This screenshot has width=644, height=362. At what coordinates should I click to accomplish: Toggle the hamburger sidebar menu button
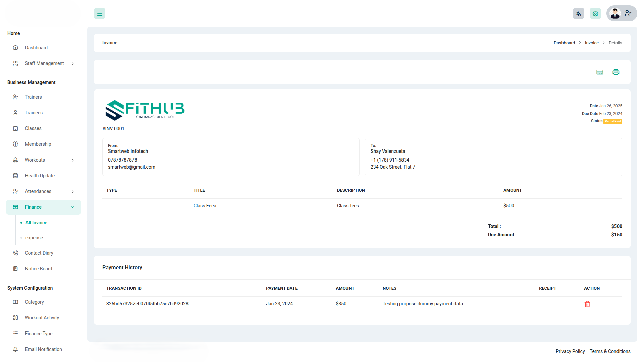click(x=100, y=14)
